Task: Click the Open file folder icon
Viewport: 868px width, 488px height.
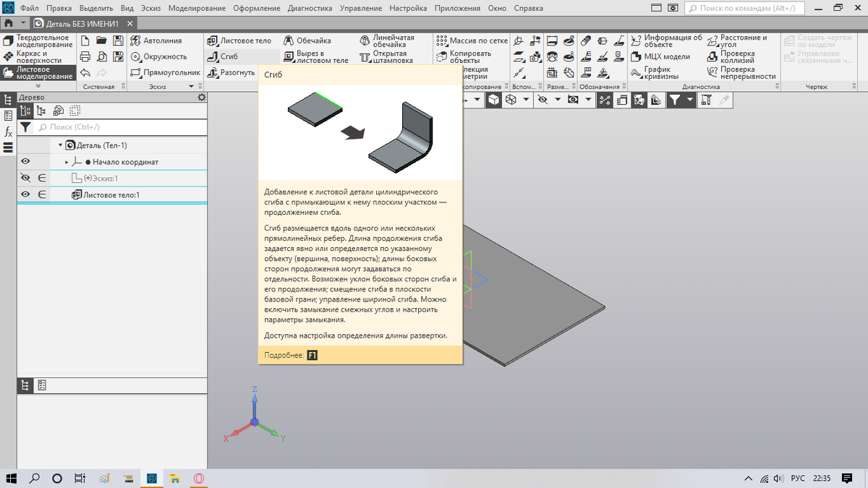Action: pos(102,40)
